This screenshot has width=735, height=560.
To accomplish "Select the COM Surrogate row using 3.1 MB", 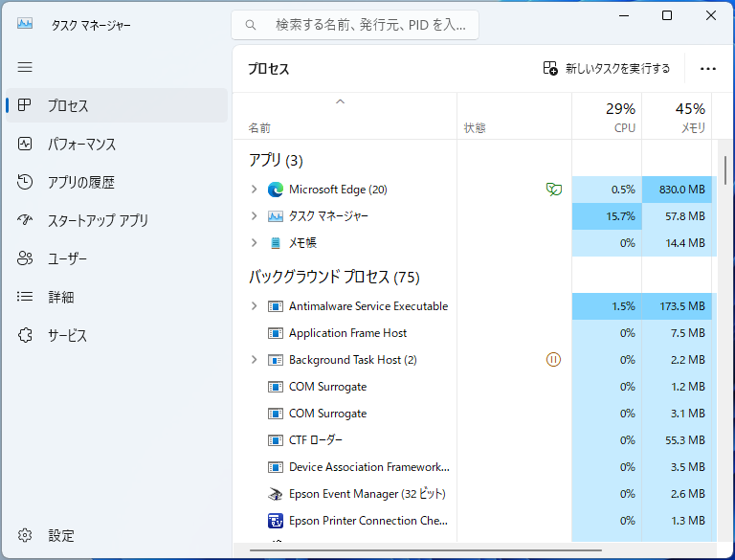I will tap(475, 414).
